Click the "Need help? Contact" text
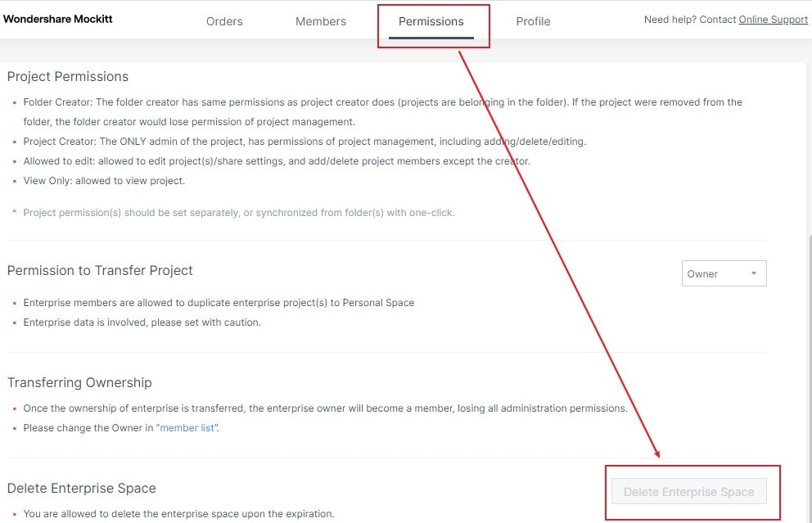This screenshot has width=812, height=523. 690,20
